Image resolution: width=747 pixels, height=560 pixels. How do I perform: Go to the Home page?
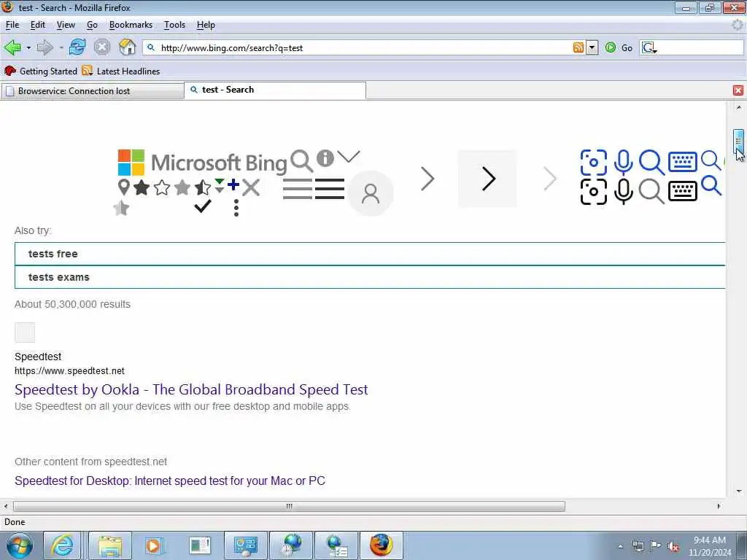(127, 47)
